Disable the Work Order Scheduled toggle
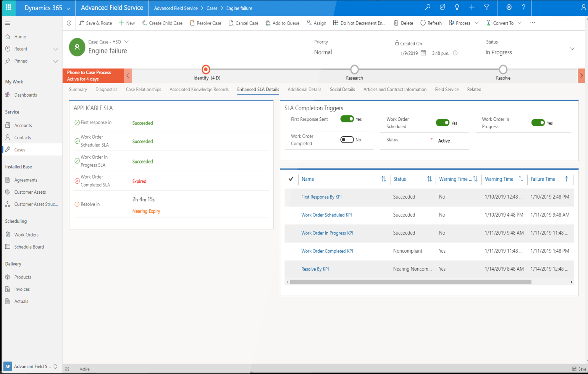The image size is (588, 374). click(442, 123)
